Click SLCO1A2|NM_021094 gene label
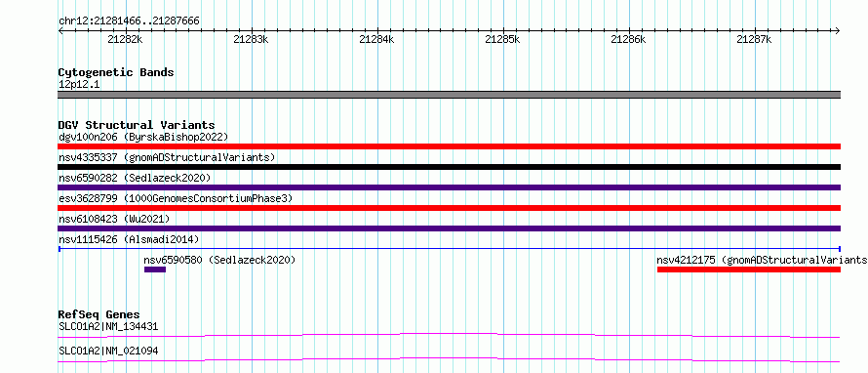The image size is (868, 373). tap(108, 351)
